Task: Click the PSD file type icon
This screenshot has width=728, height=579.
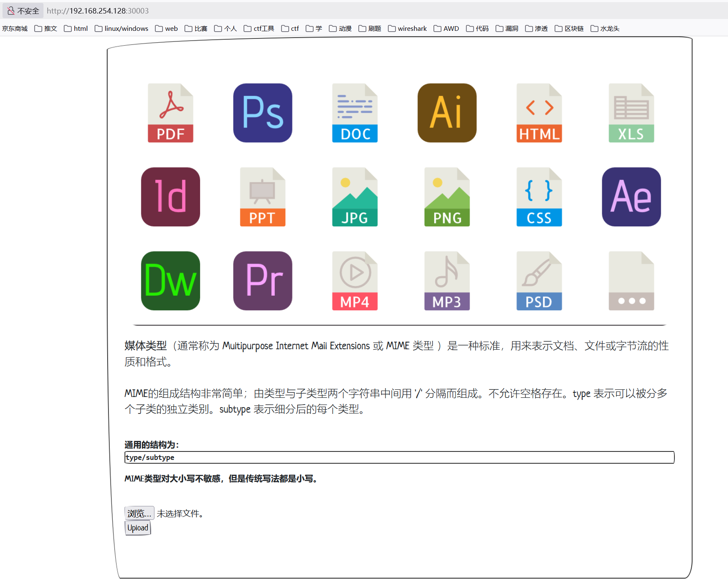Action: (539, 281)
